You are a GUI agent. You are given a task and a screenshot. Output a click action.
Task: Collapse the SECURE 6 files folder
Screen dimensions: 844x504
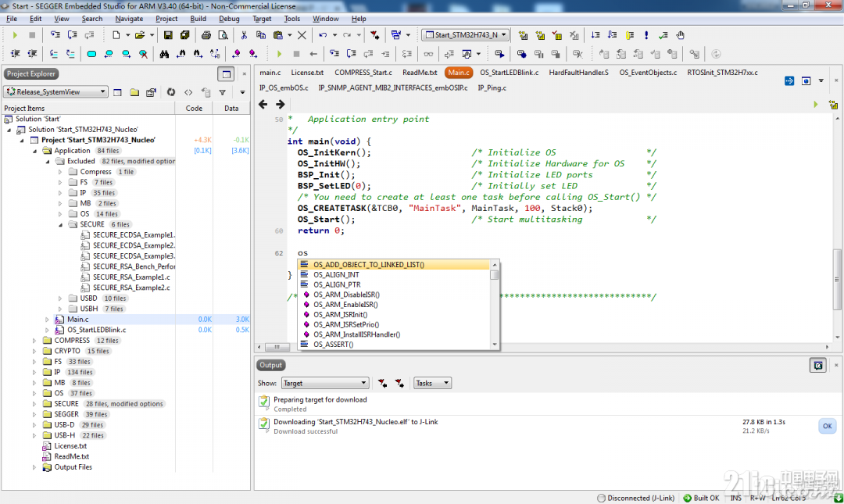(x=60, y=224)
